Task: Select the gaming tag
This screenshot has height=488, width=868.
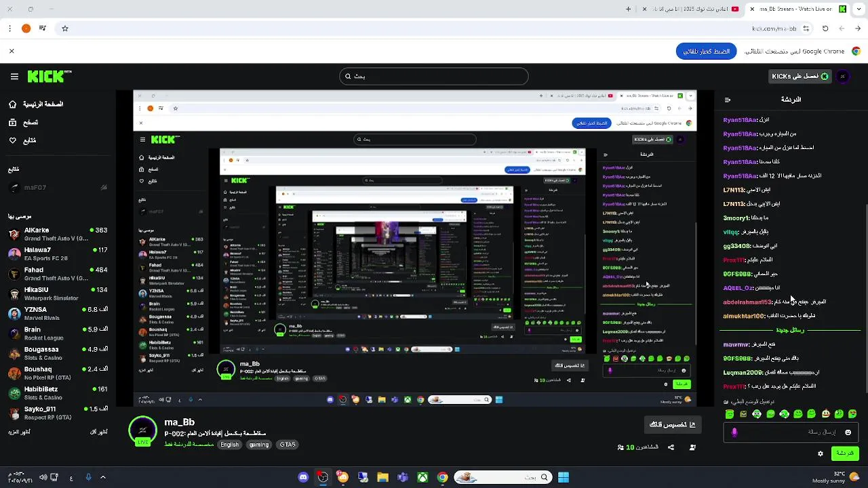Action: [259, 445]
